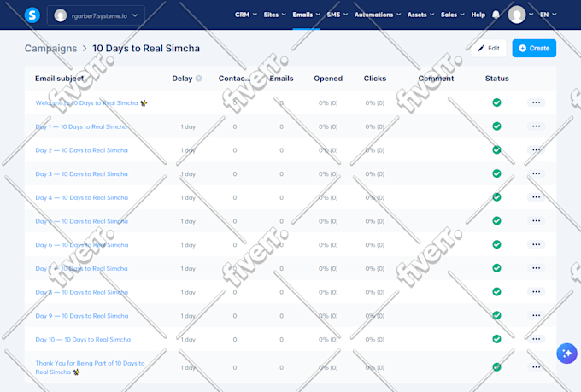Go back to Campaigns breadcrumb
The image size is (581, 392).
50,49
